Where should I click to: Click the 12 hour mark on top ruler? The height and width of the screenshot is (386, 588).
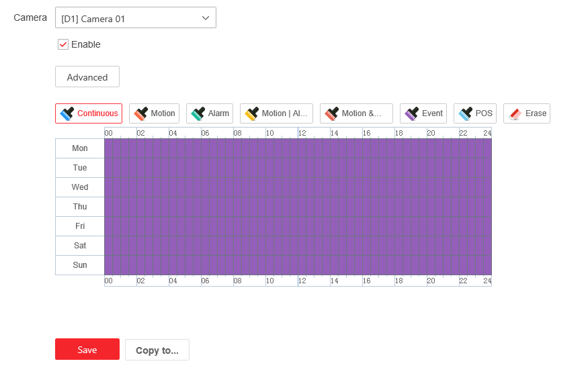302,133
